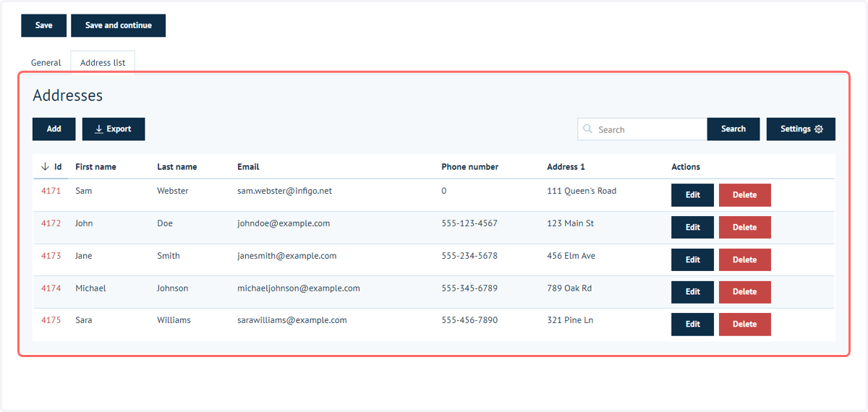This screenshot has height=412, width=868.
Task: Click address 456 Elm Ave
Action: point(571,256)
